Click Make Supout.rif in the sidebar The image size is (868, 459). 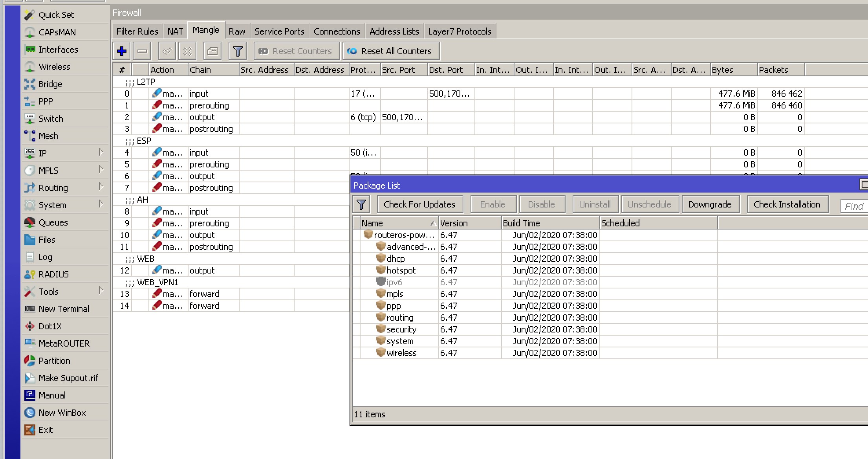[x=65, y=378]
